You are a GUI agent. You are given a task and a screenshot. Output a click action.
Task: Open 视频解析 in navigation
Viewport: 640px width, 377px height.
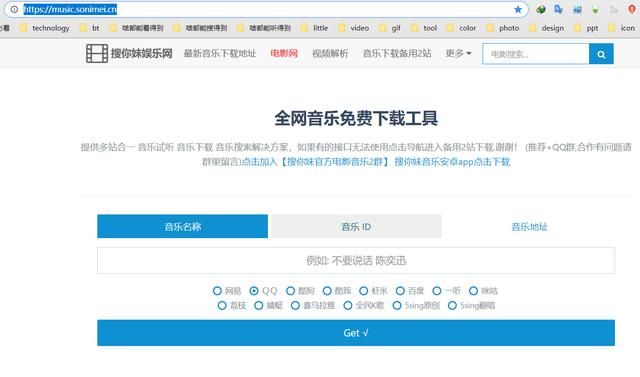330,53
